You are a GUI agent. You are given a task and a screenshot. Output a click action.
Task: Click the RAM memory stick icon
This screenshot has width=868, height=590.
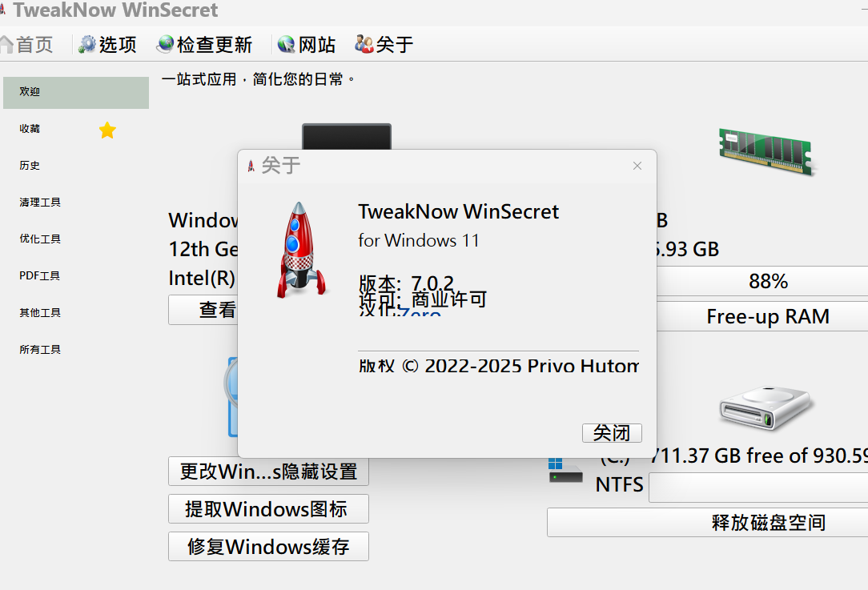click(x=767, y=151)
